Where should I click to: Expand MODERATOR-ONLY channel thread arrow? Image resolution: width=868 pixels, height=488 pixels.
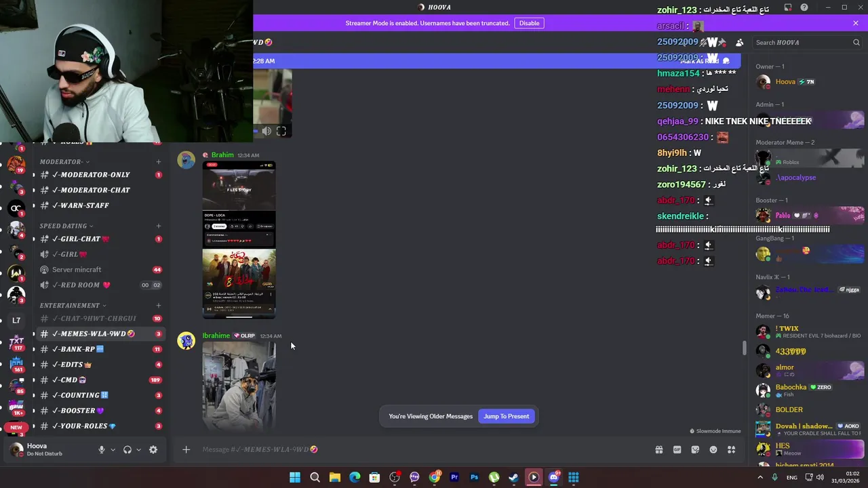coord(33,175)
